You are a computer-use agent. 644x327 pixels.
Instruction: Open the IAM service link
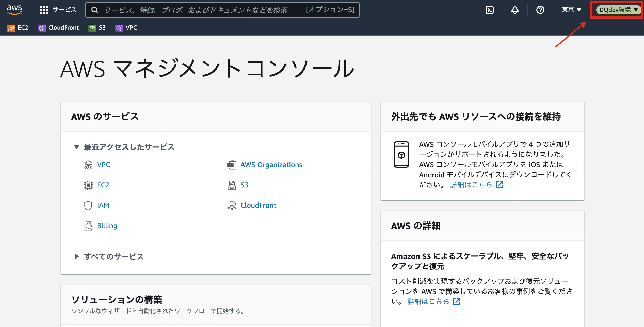(x=103, y=205)
